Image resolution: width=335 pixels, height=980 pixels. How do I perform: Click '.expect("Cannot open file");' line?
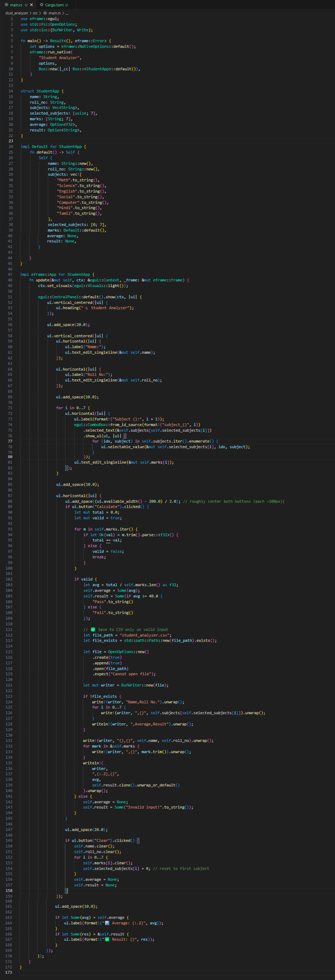pos(124,674)
